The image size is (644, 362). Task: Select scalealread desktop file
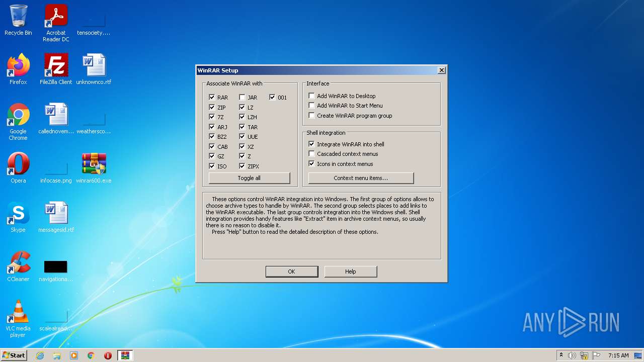pyautogui.click(x=56, y=320)
